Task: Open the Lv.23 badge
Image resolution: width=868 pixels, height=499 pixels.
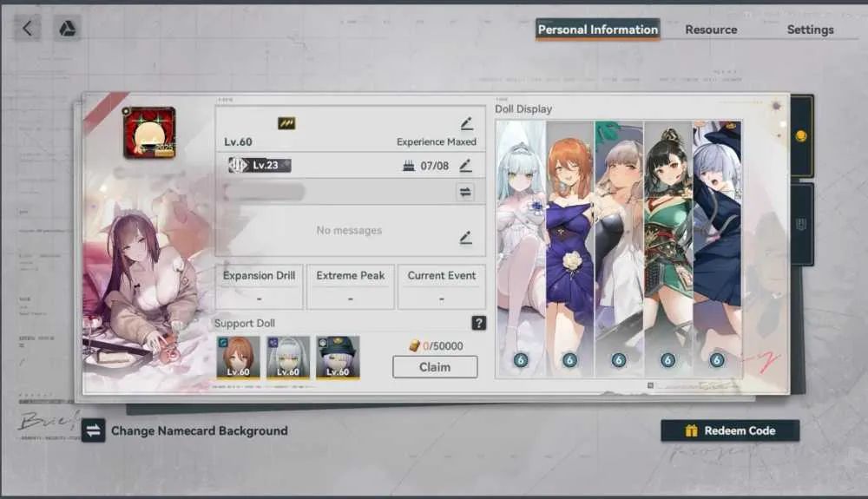Action: 260,165
